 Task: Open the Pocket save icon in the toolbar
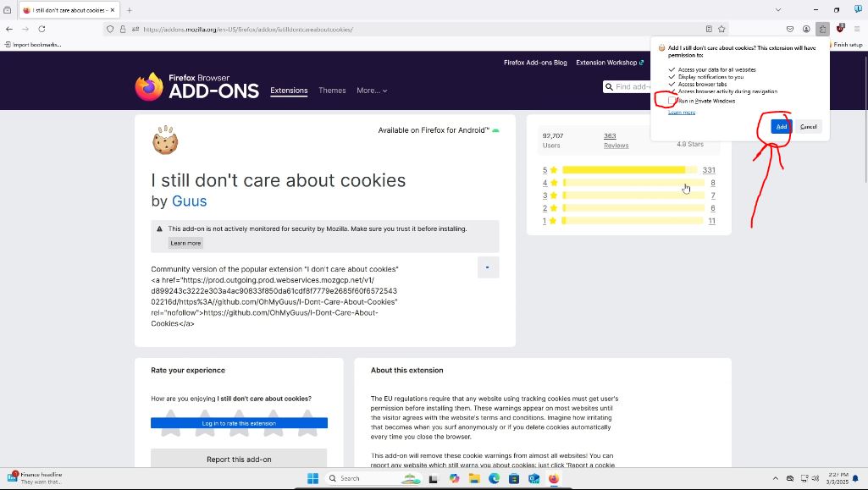click(x=790, y=30)
